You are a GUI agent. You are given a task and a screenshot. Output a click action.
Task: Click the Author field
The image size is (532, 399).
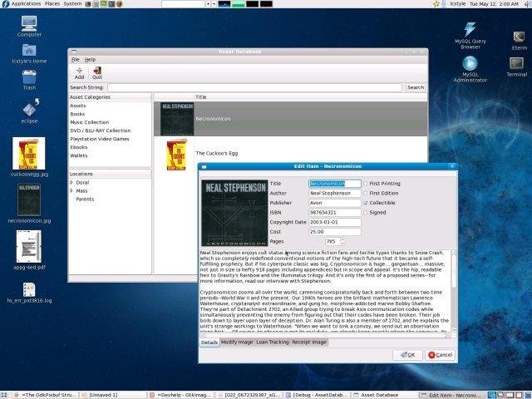pos(334,193)
